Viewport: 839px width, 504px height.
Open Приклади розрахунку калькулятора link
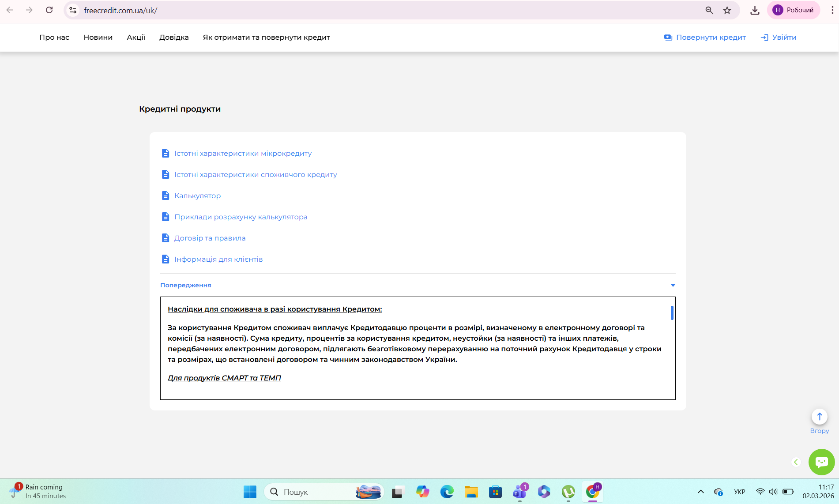pos(241,217)
